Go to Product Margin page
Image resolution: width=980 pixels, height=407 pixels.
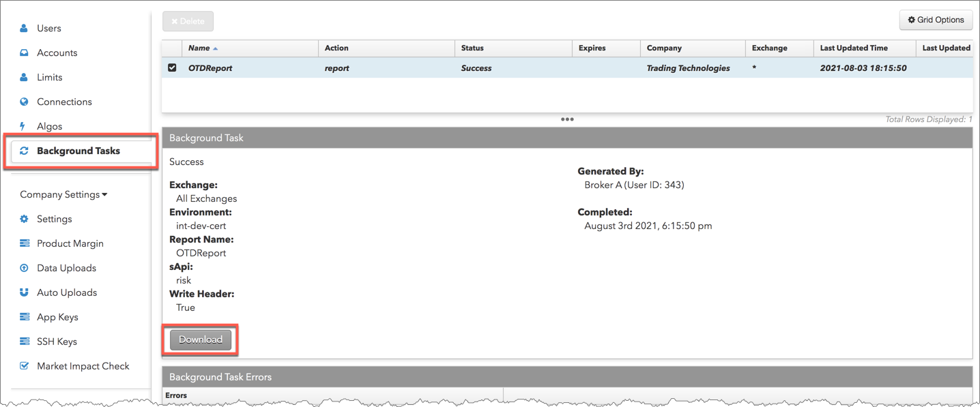pyautogui.click(x=70, y=244)
